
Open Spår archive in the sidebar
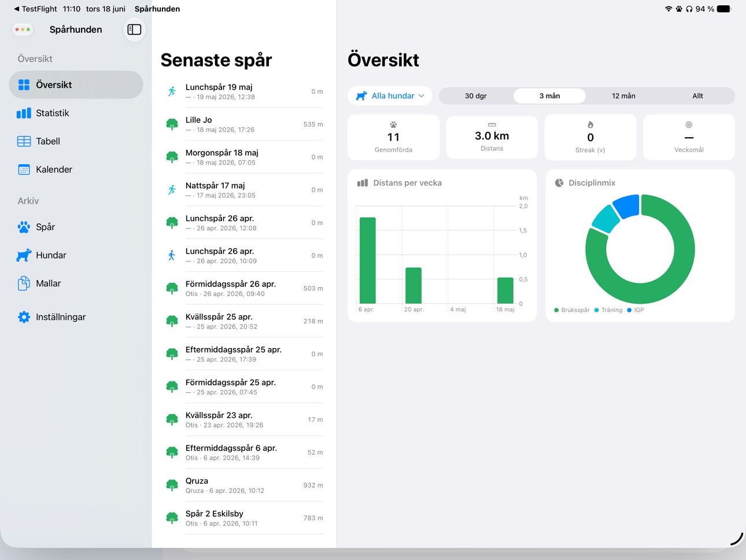point(76,227)
